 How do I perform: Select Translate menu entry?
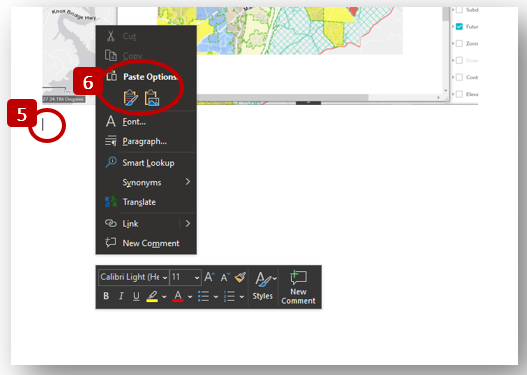click(146, 202)
